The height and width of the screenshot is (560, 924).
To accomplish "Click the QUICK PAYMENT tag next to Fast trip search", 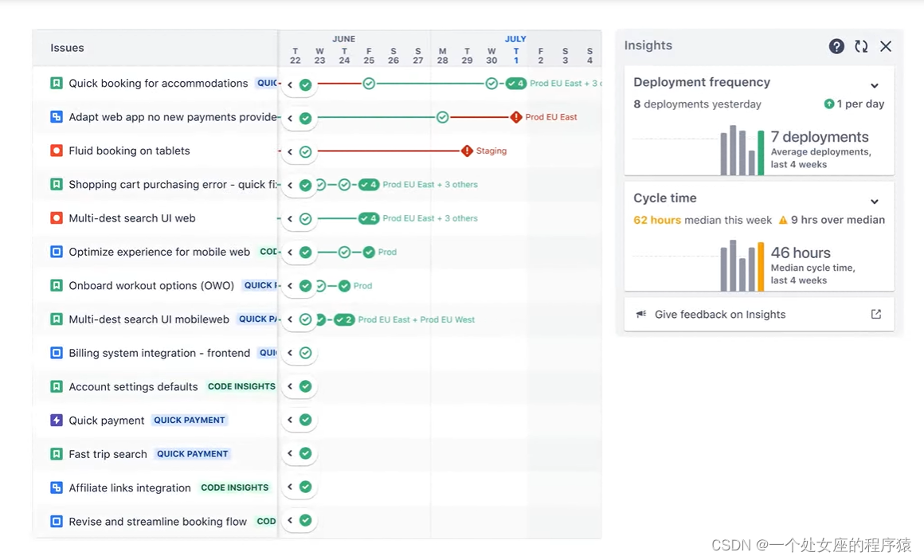I will click(x=192, y=453).
